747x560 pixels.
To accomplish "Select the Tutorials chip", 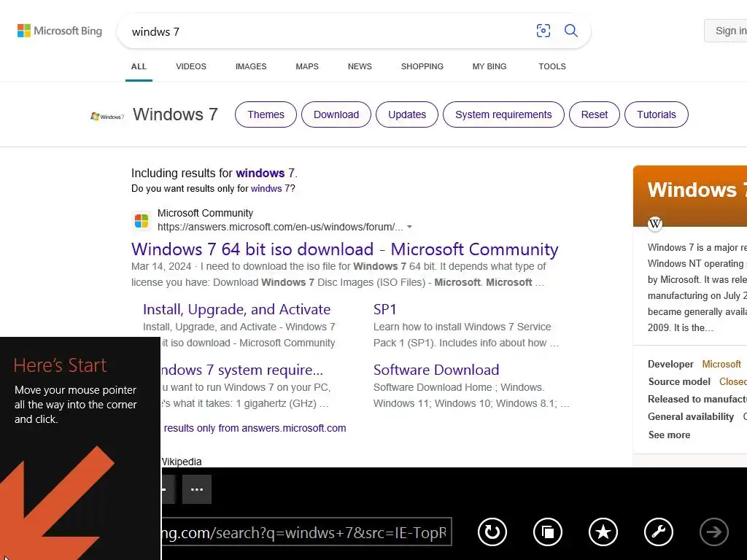I will pos(657,114).
